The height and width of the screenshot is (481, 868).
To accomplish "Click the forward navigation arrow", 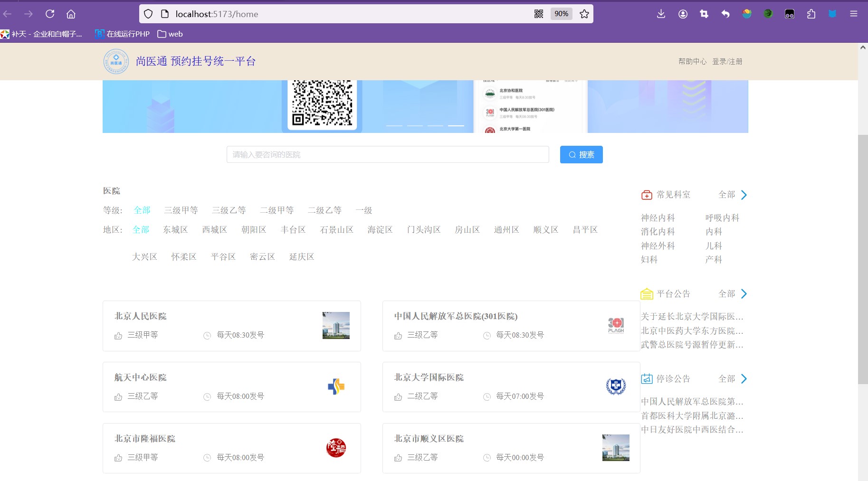I will [29, 14].
